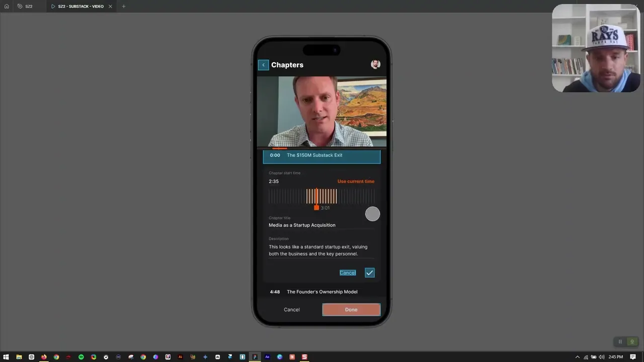The height and width of the screenshot is (362, 644).
Task: Close the SZ2 - SUBSTACK - VIDEO tab
Action: click(x=110, y=6)
